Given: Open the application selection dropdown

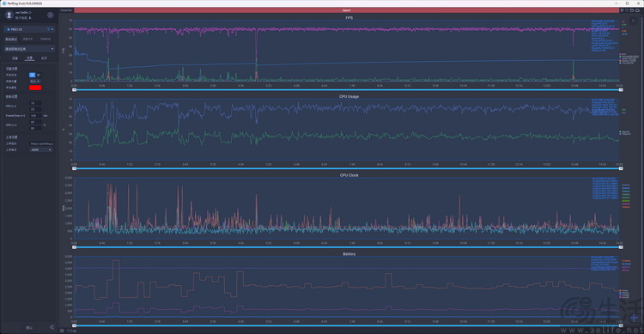Looking at the screenshot, I should (29, 49).
